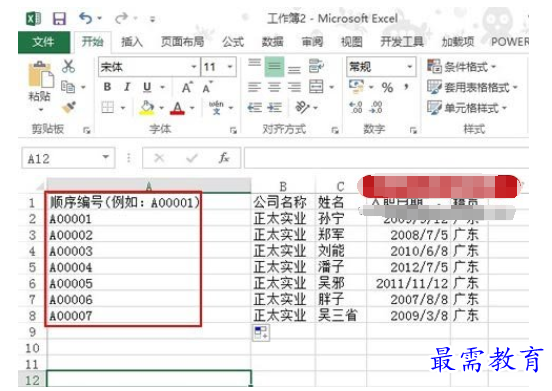
Task: Click the Undo arrow icon
Action: coord(86,18)
